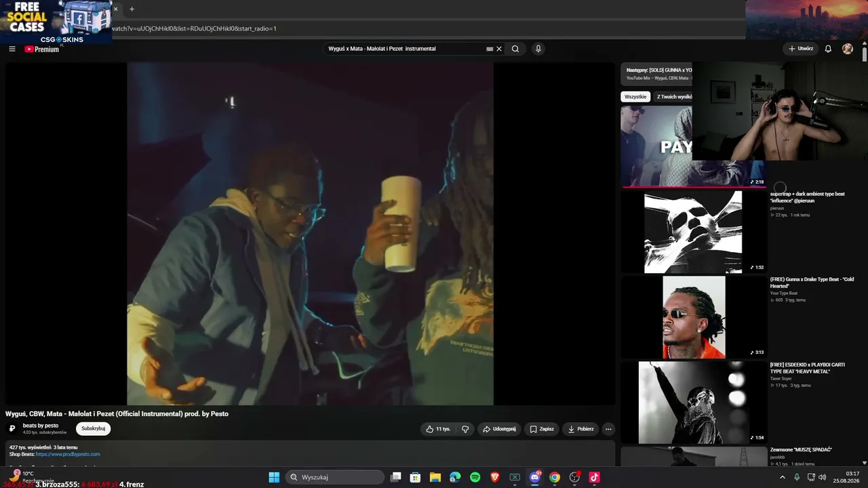This screenshot has width=868, height=488.
Task: Open the supertrap dark ambient beat thumbnail
Action: pyautogui.click(x=693, y=232)
